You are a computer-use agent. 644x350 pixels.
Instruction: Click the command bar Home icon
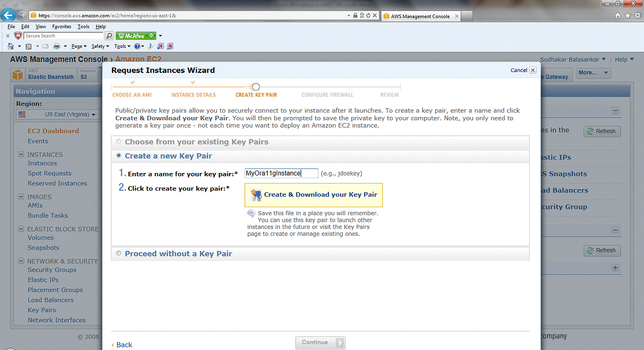[11, 46]
